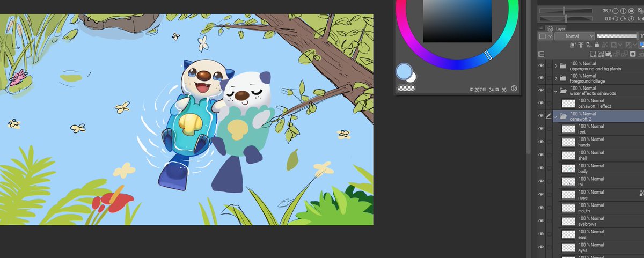Hide the foreground folliage folder

click(x=541, y=78)
